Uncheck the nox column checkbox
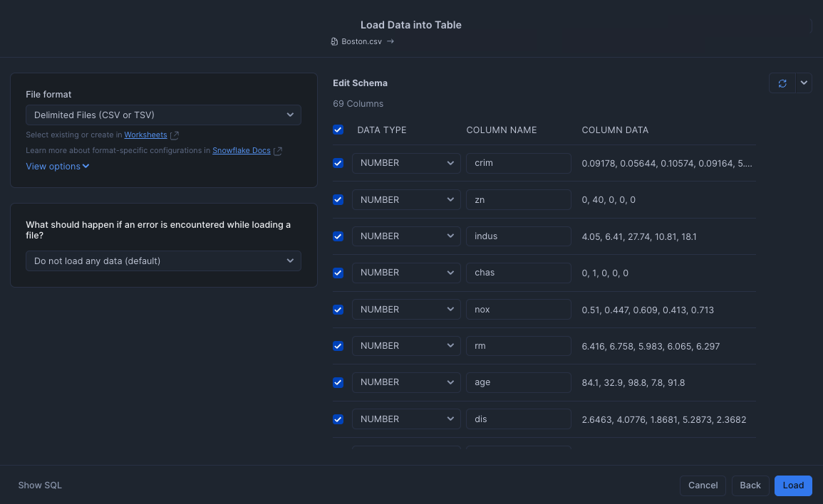Viewport: 823px width, 504px height. click(x=338, y=310)
